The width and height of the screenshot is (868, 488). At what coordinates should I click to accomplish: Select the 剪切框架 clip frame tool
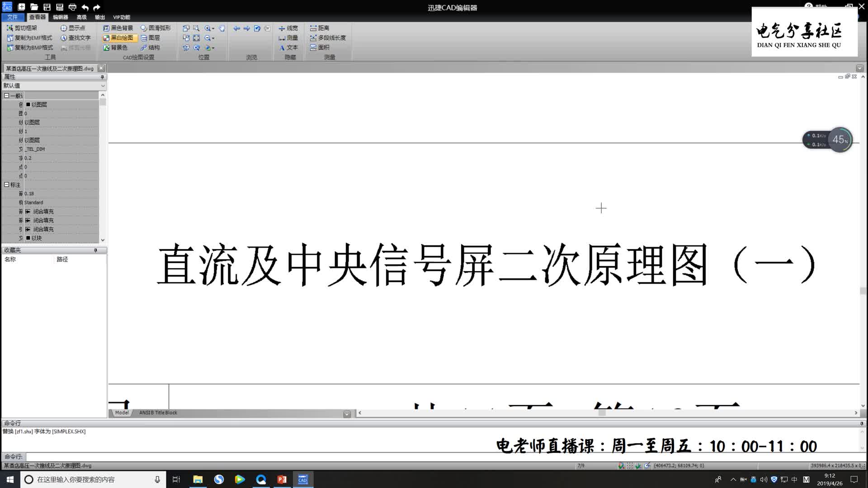coord(22,28)
